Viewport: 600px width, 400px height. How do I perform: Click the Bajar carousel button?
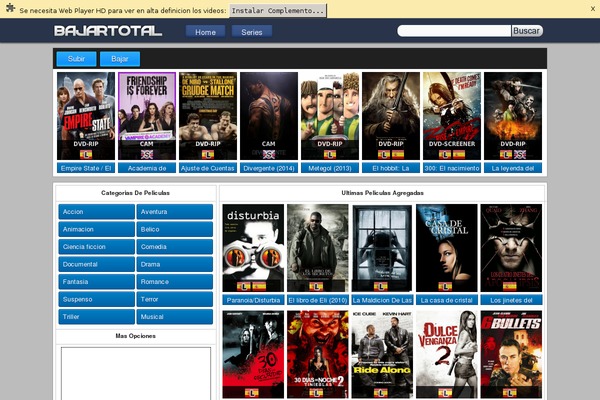pyautogui.click(x=120, y=59)
